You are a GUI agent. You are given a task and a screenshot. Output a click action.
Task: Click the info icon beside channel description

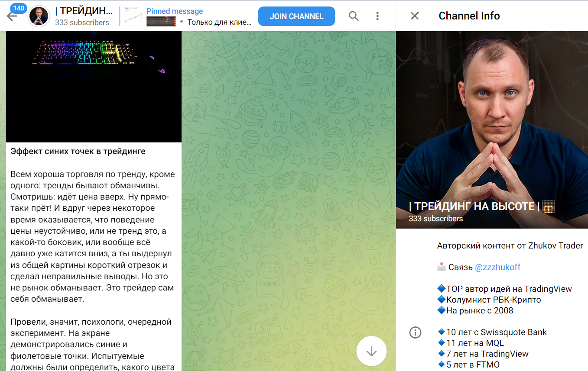click(x=415, y=332)
